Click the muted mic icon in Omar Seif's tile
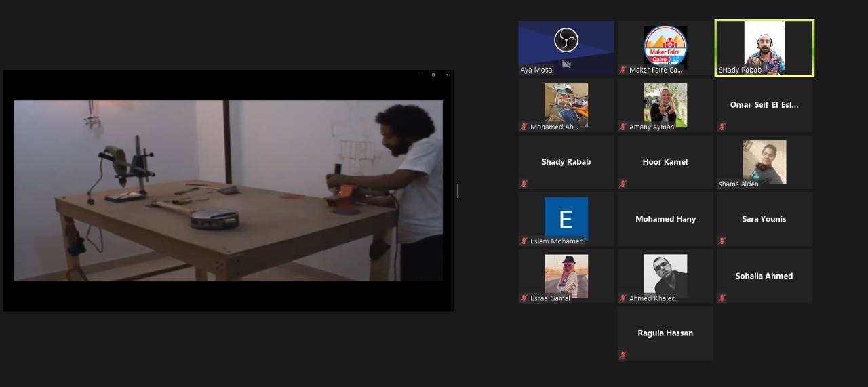868x387 pixels. (722, 127)
